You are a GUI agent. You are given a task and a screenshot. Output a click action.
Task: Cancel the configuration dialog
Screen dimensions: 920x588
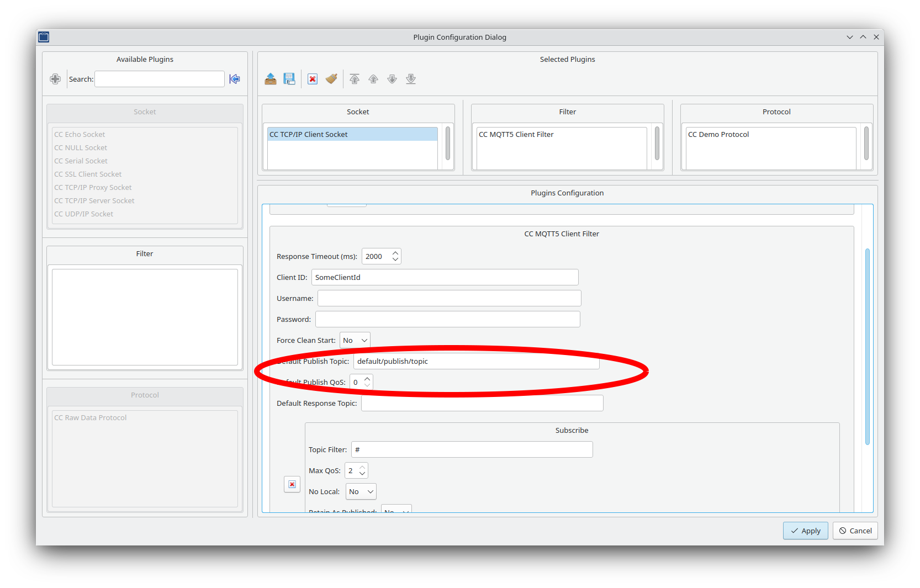855,531
